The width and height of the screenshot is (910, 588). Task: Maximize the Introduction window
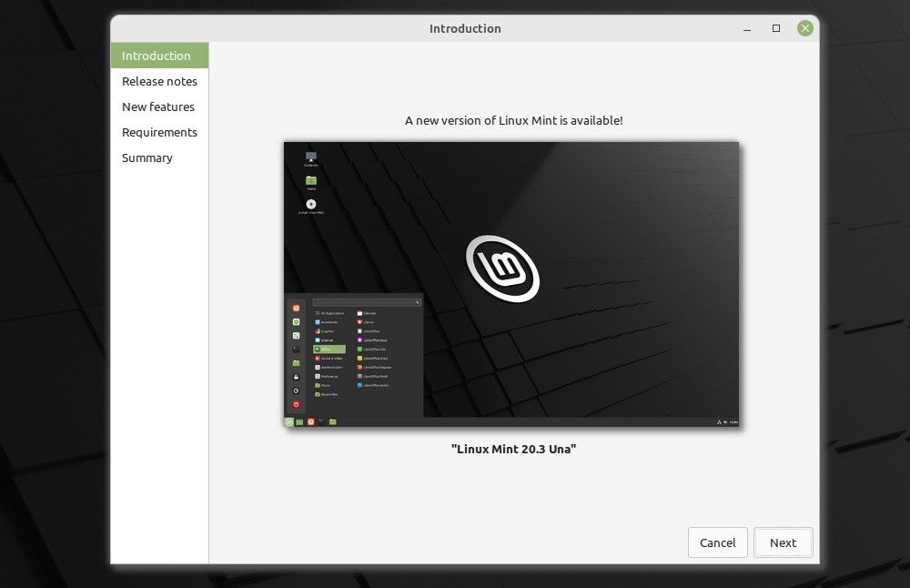click(776, 28)
